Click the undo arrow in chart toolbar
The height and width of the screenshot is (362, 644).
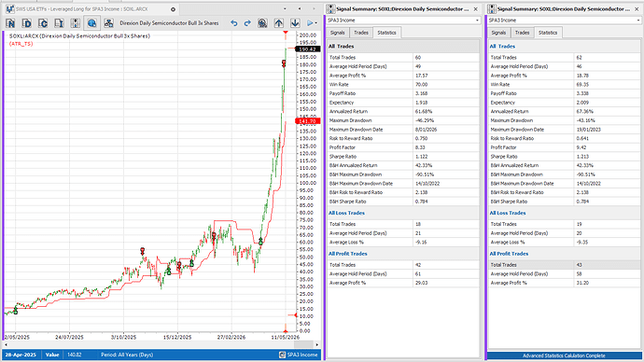(x=233, y=23)
